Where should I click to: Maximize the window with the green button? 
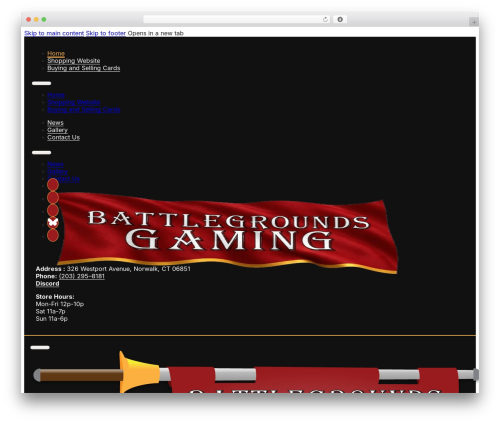44,19
